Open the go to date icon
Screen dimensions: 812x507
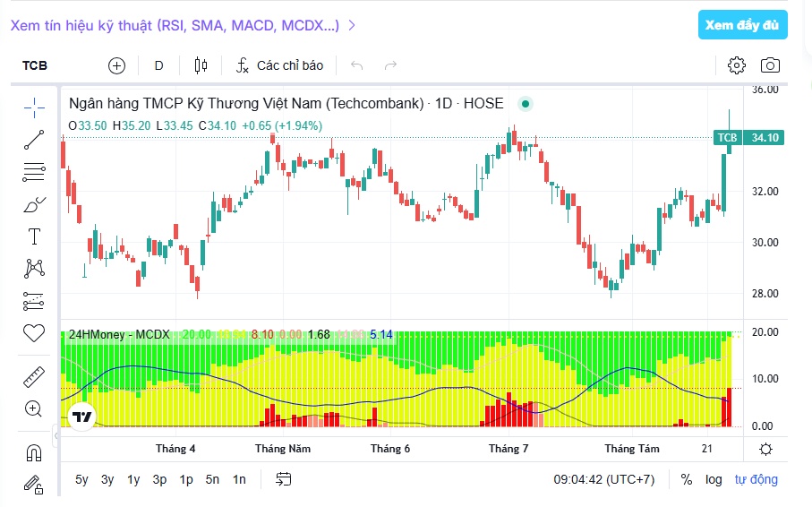pyautogui.click(x=283, y=479)
